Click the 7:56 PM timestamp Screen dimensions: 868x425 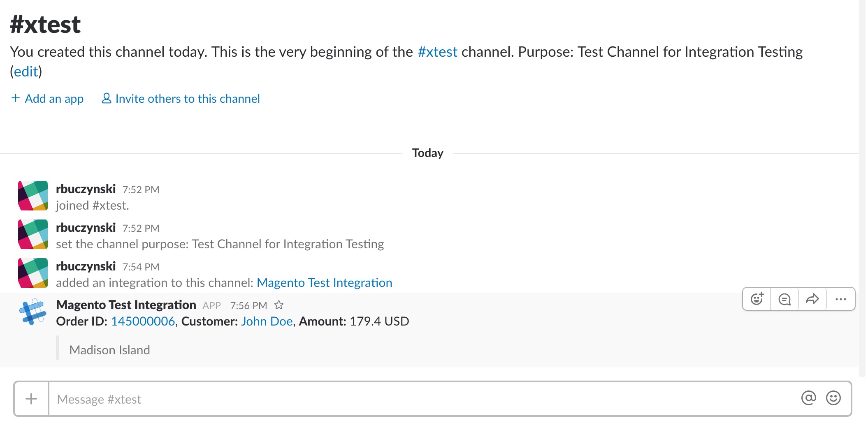(248, 305)
